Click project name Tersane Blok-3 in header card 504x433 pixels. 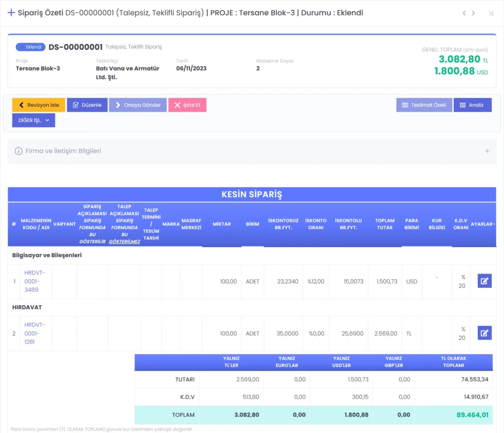[x=38, y=68]
